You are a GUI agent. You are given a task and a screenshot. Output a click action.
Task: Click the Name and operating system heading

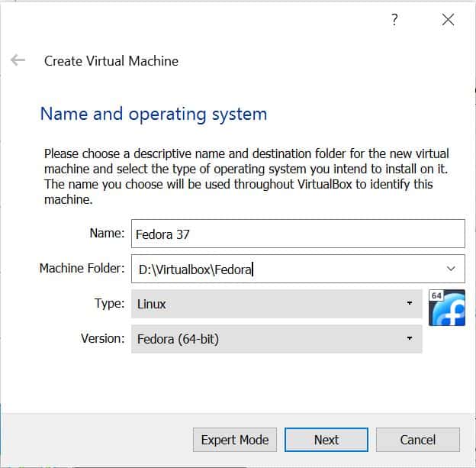[153, 115]
